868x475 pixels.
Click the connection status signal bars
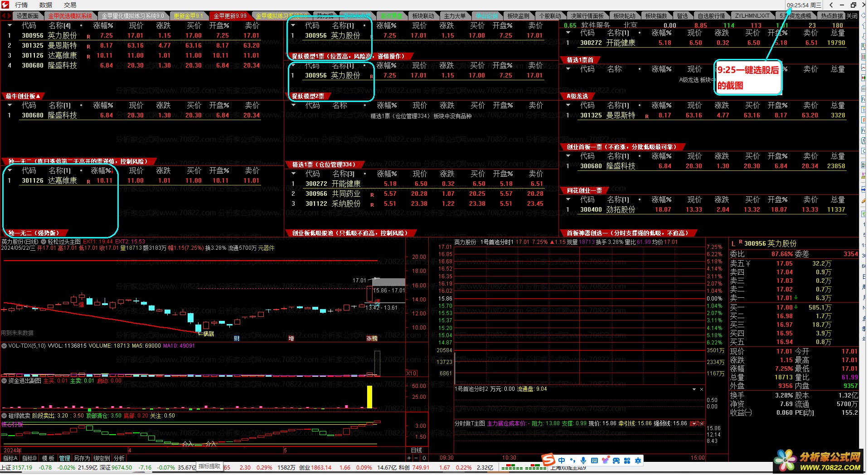pyautogui.click(x=524, y=467)
